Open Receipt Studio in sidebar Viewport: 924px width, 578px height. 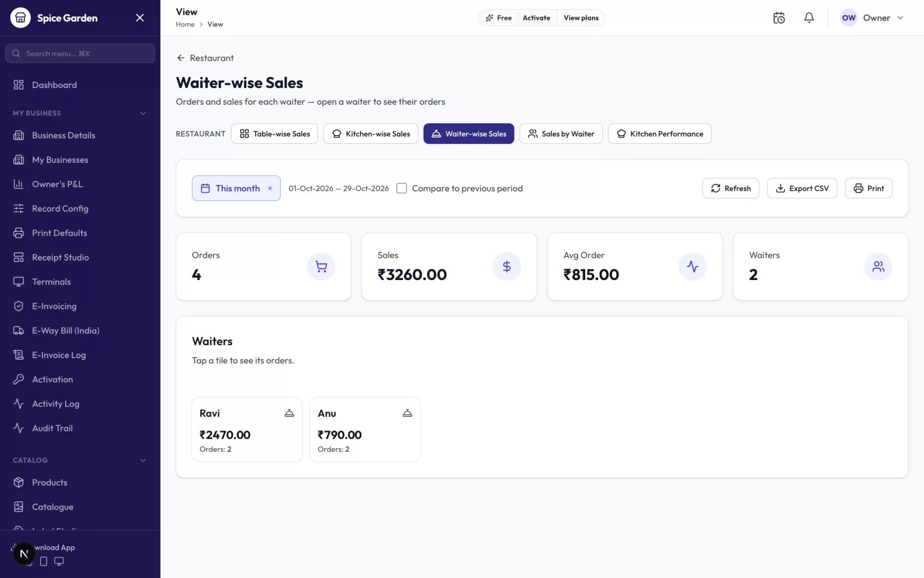[x=80, y=257]
